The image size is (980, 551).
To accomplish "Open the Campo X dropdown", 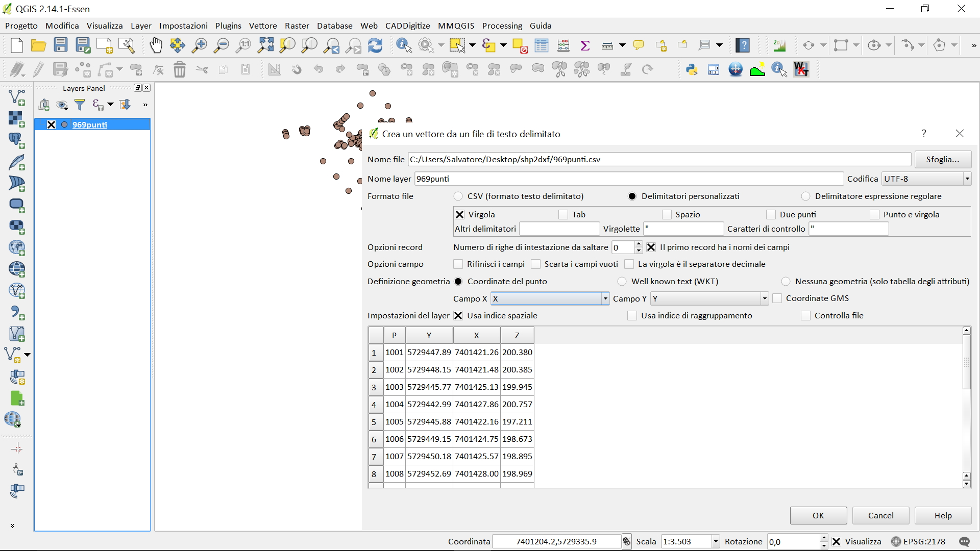I will (605, 298).
